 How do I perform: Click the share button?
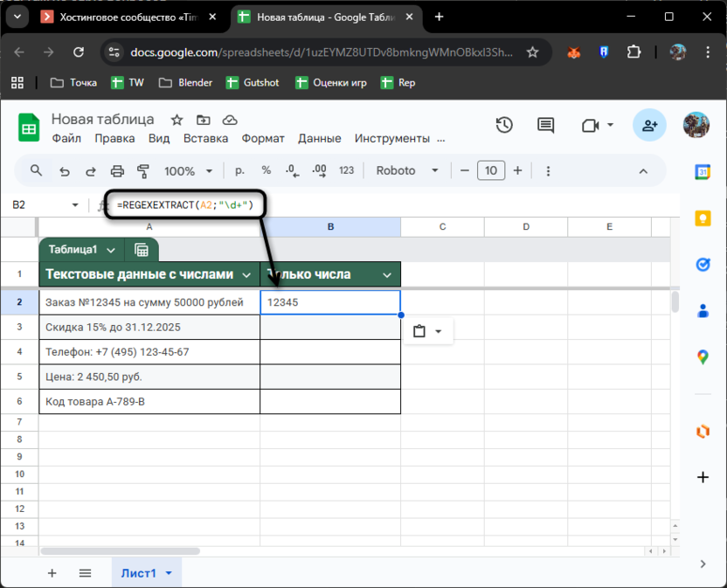(x=649, y=125)
